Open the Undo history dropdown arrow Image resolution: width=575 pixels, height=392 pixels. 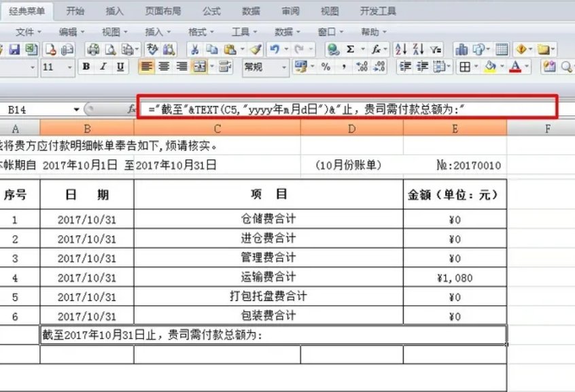coord(286,49)
